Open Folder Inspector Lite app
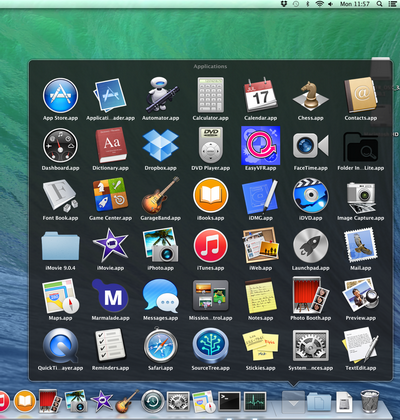Viewport: 400px width, 420px height. click(361, 147)
